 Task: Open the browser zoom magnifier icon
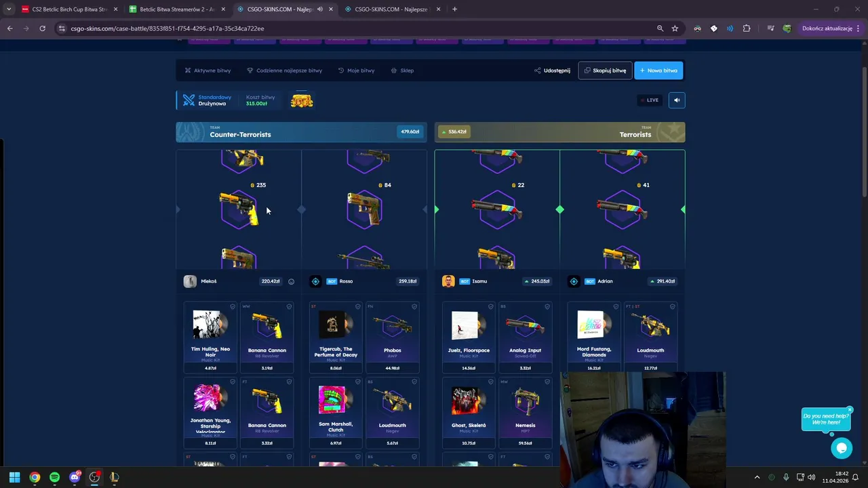click(660, 28)
